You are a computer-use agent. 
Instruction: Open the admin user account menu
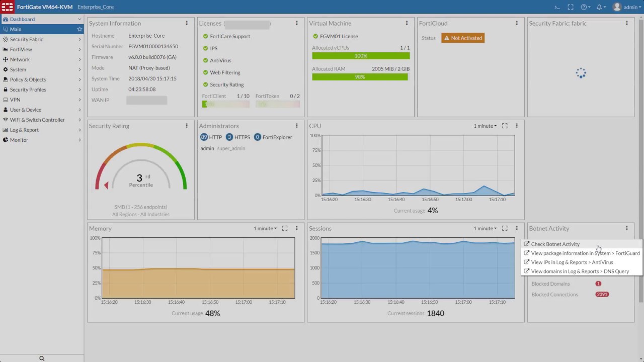(x=627, y=7)
